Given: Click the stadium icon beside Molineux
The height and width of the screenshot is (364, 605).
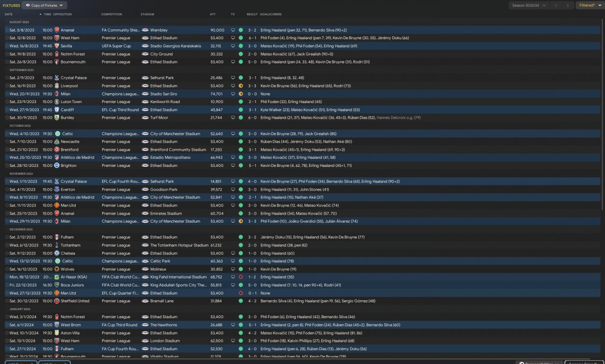Looking at the screenshot, I should [x=145, y=269].
